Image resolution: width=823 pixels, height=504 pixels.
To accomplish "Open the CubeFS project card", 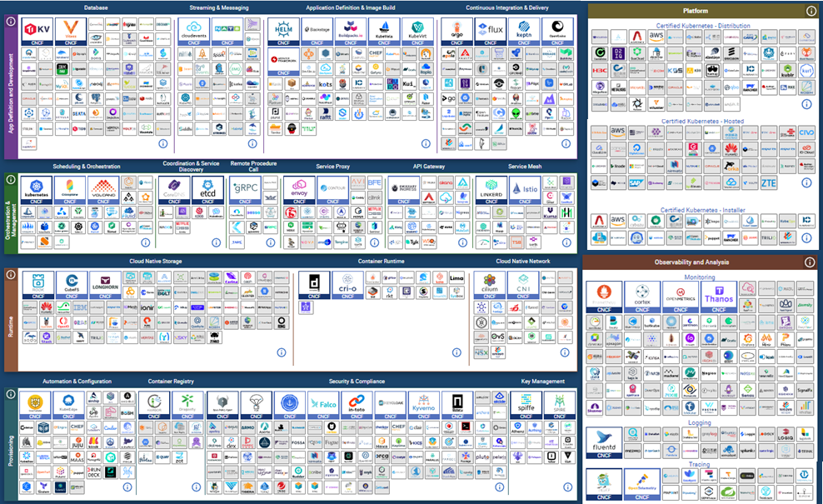I will [x=72, y=285].
